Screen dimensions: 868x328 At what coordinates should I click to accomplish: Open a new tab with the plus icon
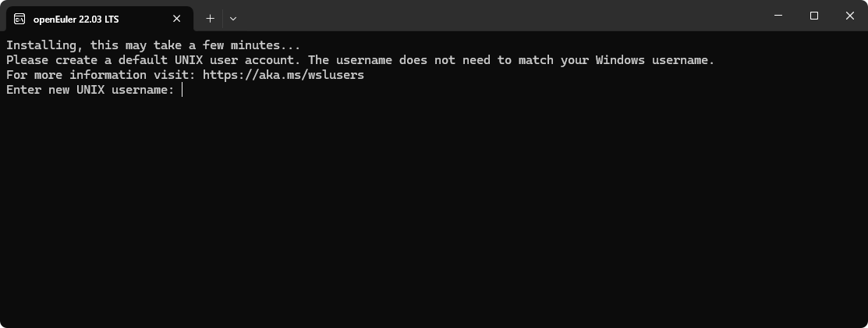[211, 18]
